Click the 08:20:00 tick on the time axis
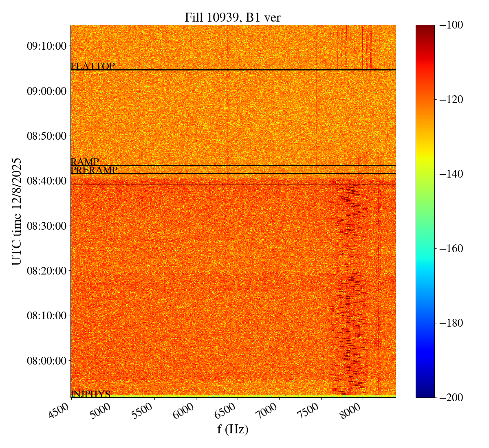Image resolution: width=489 pixels, height=448 pixels. click(x=46, y=270)
